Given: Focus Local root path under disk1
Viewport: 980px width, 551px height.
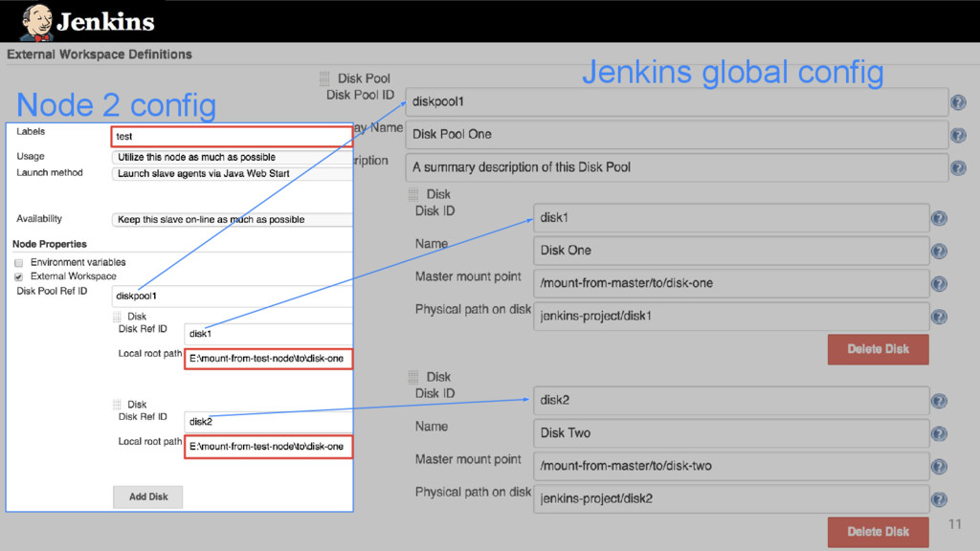Looking at the screenshot, I should pyautogui.click(x=268, y=359).
